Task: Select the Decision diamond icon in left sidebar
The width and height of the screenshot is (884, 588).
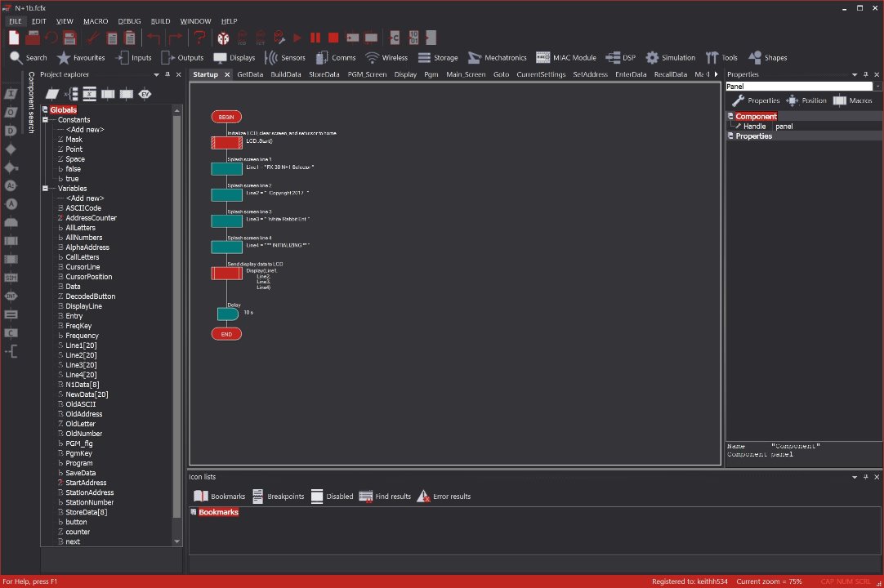Action: (11, 149)
